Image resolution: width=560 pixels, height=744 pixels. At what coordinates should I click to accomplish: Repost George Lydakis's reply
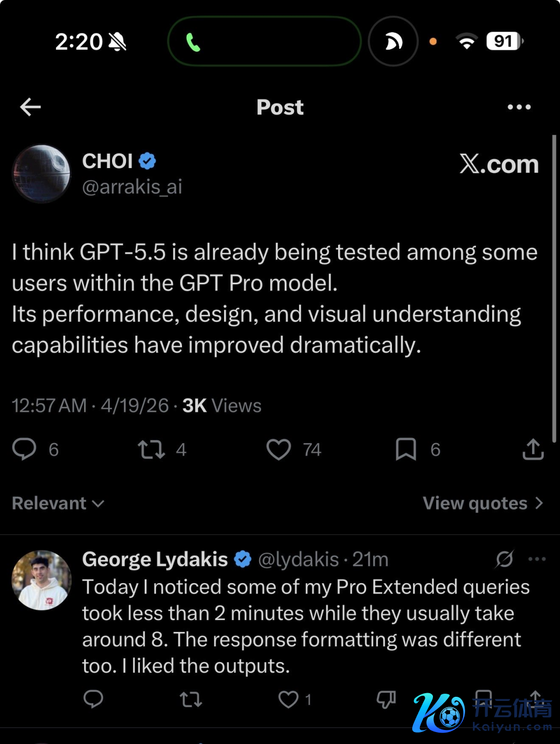tap(191, 699)
